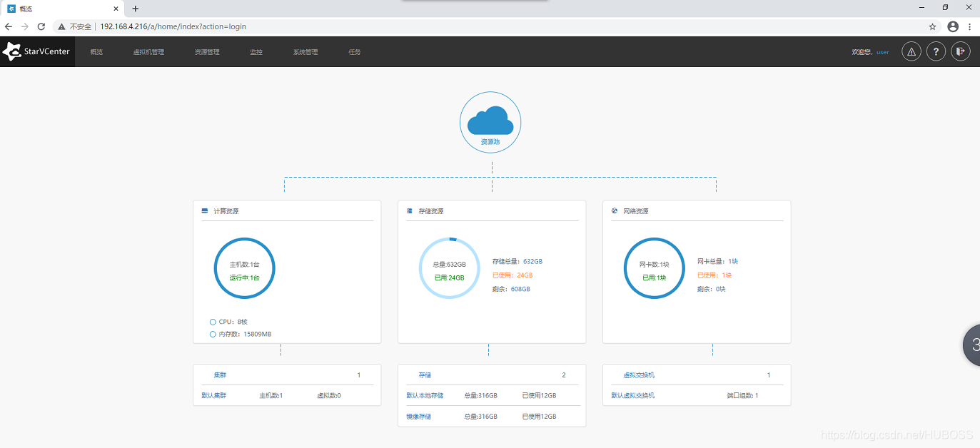Click the favicon of the 概览 tab

[x=11, y=9]
